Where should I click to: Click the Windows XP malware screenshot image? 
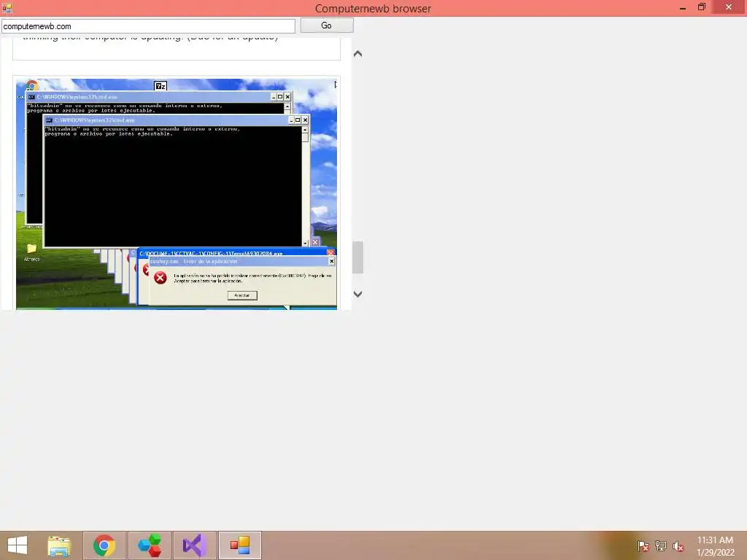click(x=177, y=194)
